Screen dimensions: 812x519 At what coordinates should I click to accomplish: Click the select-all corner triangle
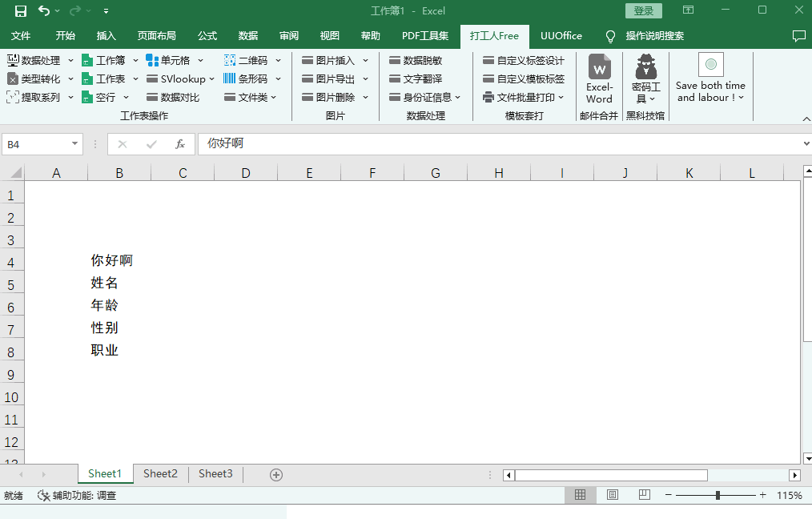tap(15, 172)
